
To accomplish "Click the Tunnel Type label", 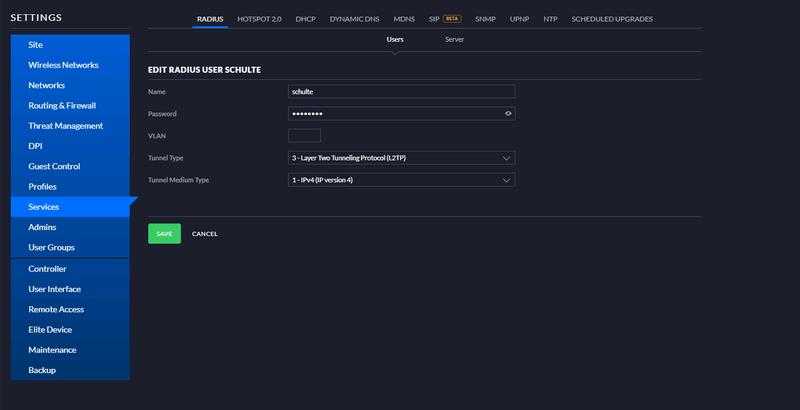I will tap(166, 158).
